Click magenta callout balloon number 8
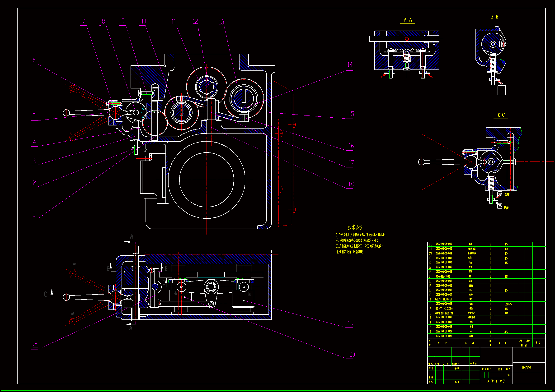This screenshot has height=392, width=555. pos(103,21)
